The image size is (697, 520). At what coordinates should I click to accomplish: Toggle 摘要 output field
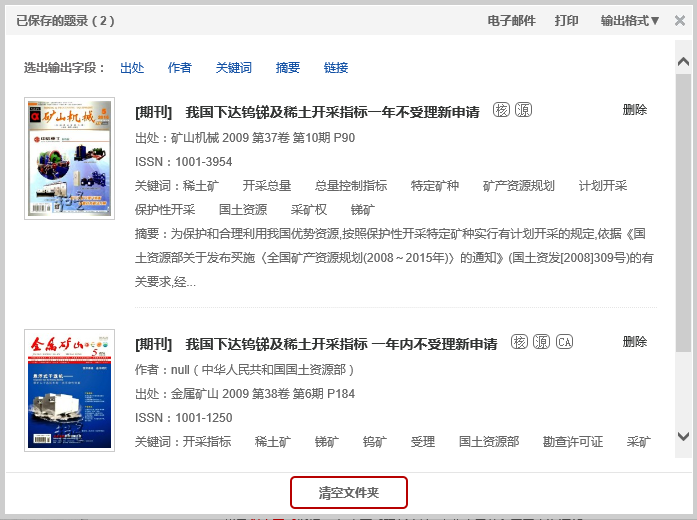[288, 68]
